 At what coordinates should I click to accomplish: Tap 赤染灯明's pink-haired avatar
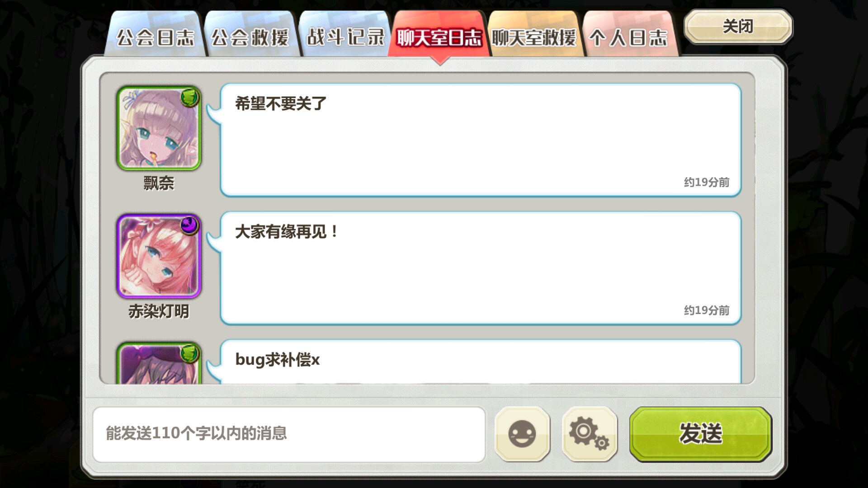[159, 256]
